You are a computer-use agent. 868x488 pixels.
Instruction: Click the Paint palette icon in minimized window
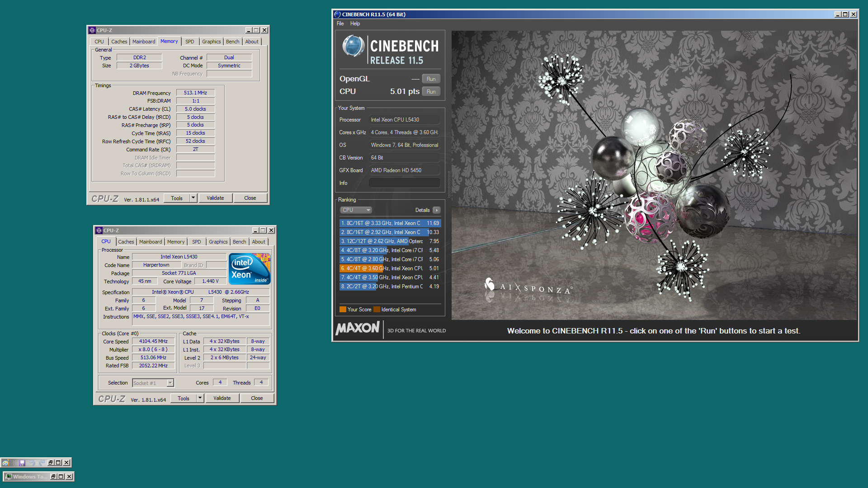point(5,463)
